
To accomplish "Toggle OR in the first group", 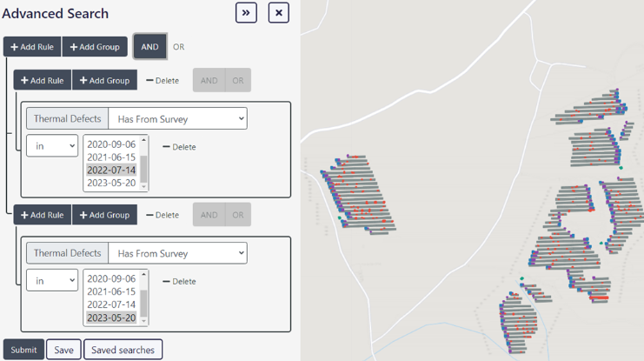I will 237,81.
